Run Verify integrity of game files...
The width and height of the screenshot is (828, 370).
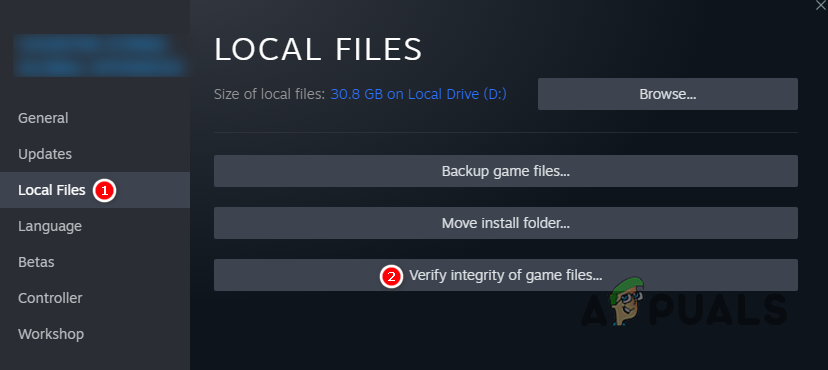point(505,275)
